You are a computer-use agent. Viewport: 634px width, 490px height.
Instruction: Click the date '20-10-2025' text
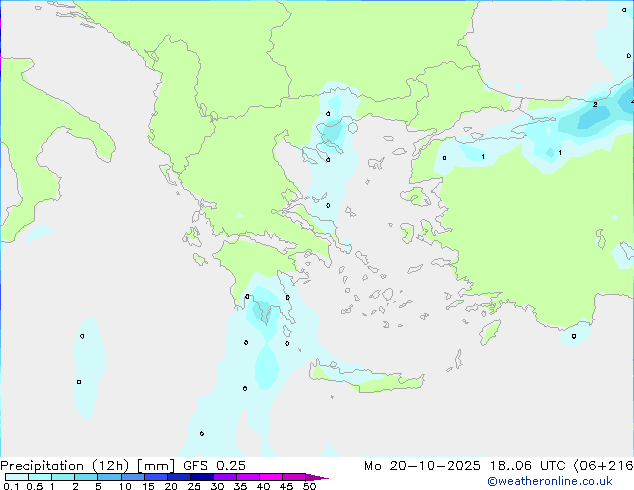[435, 466]
